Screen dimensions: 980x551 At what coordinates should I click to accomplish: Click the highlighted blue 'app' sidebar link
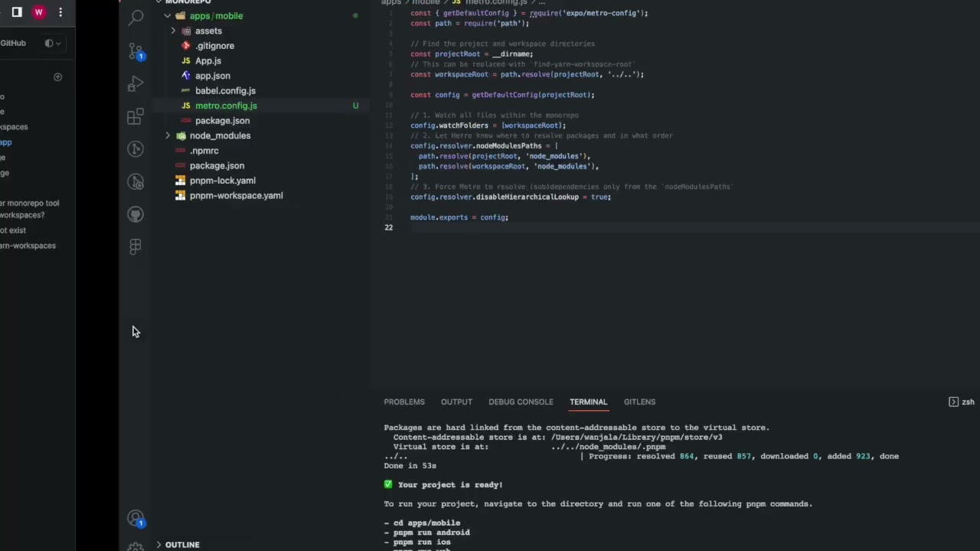click(x=6, y=142)
